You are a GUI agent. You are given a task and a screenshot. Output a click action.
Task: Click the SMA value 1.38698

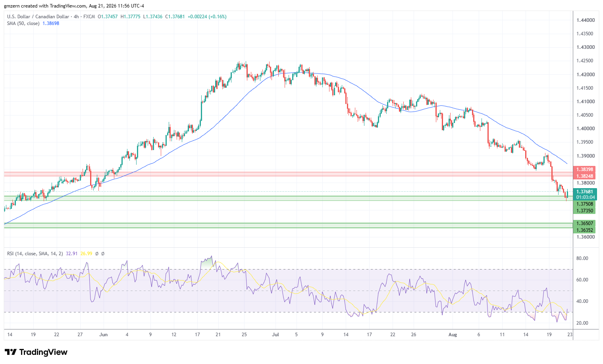50,23
